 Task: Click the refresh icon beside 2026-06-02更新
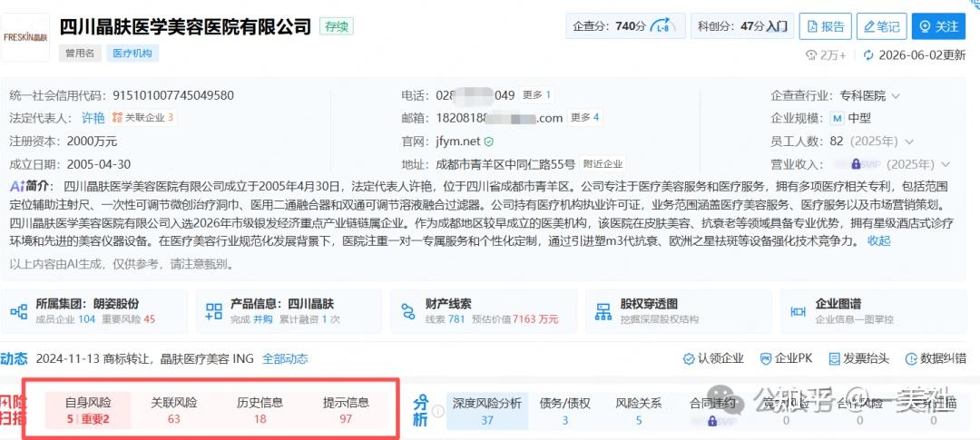(x=868, y=55)
